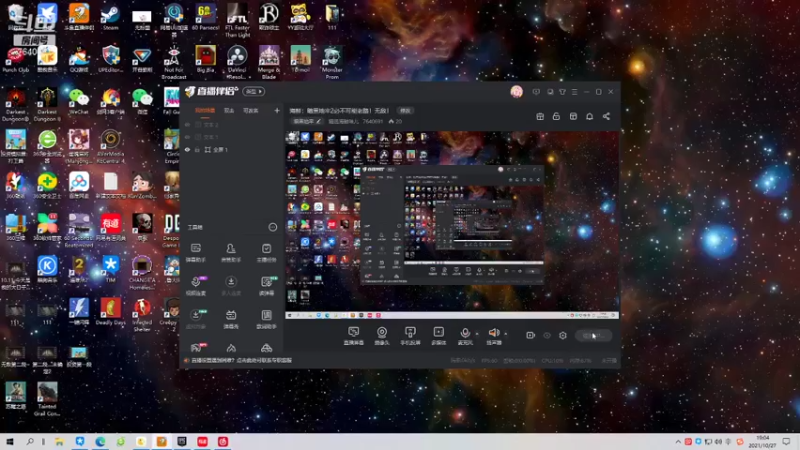The image size is (800, 450).
Task: Toggle the screen icon in title bar
Action: pyautogui.click(x=550, y=92)
